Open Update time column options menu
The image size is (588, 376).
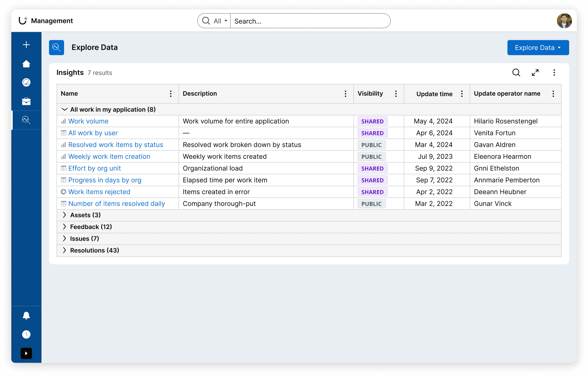click(x=462, y=94)
